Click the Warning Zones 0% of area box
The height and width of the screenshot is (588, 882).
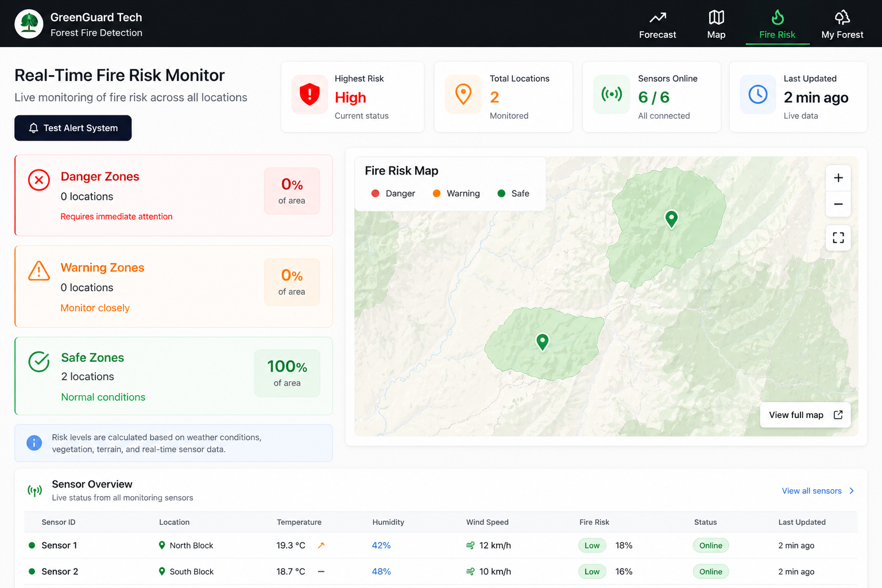coord(292,282)
